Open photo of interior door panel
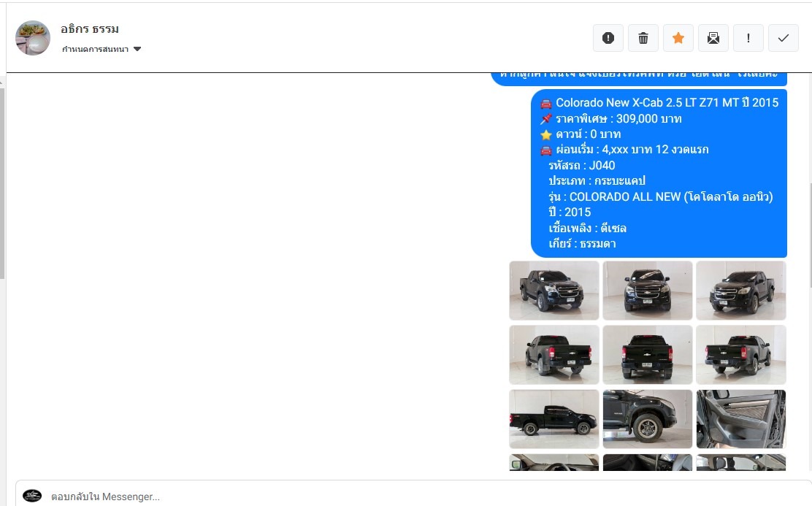 741,419
